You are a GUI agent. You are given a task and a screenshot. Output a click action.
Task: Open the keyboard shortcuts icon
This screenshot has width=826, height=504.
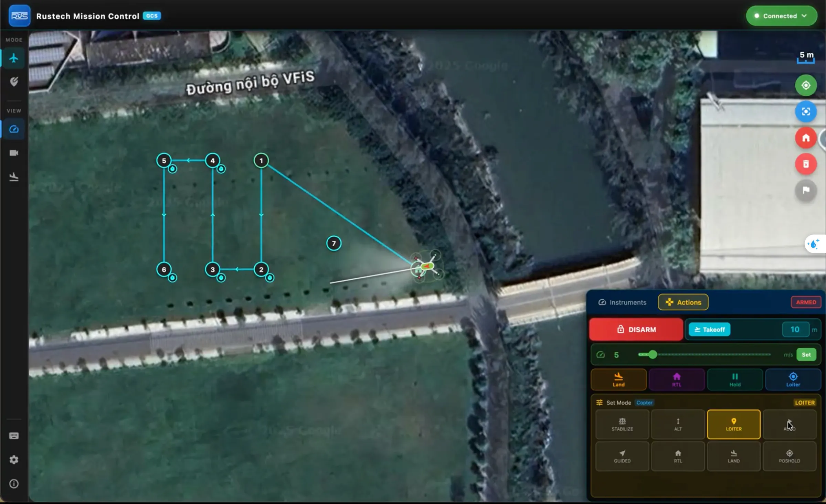(14, 436)
